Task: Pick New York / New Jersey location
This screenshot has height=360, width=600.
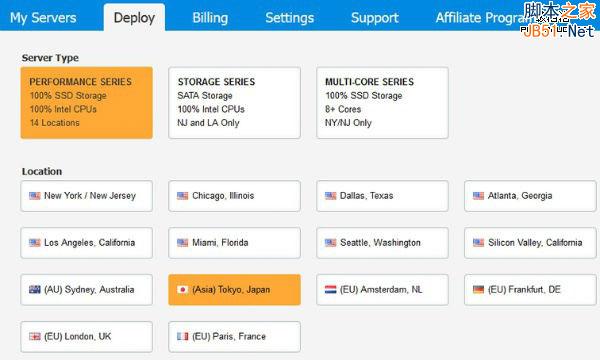Action: tap(87, 196)
